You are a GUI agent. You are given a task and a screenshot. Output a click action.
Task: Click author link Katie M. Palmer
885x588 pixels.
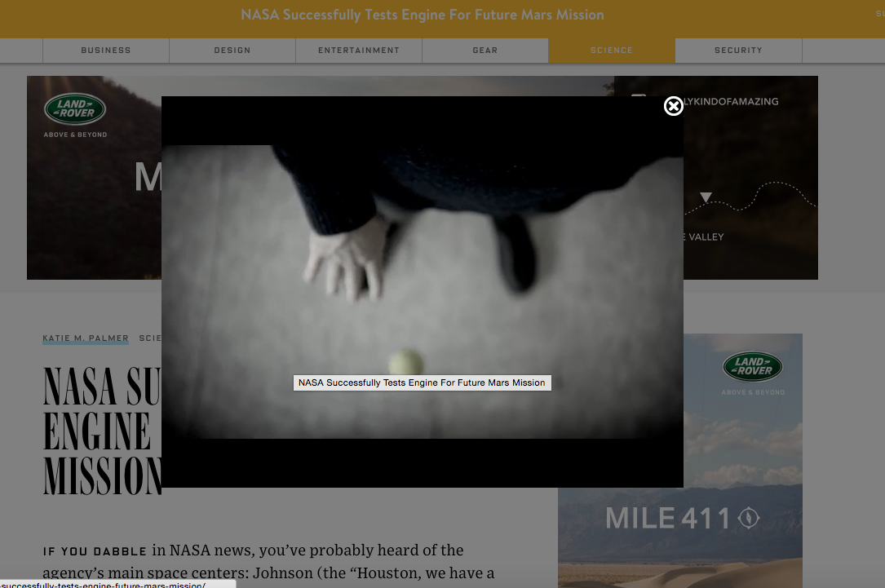[86, 338]
